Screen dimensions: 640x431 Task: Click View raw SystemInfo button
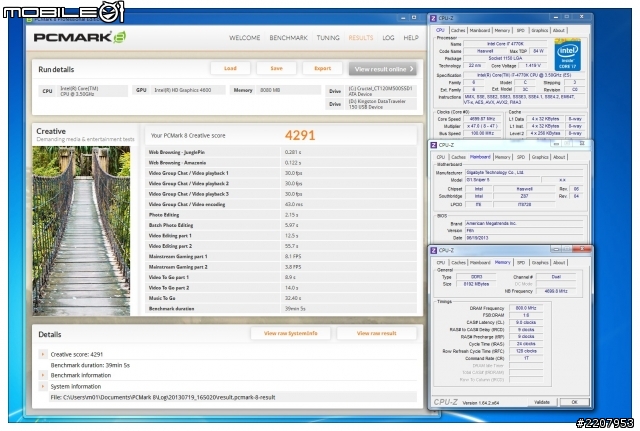click(x=291, y=333)
